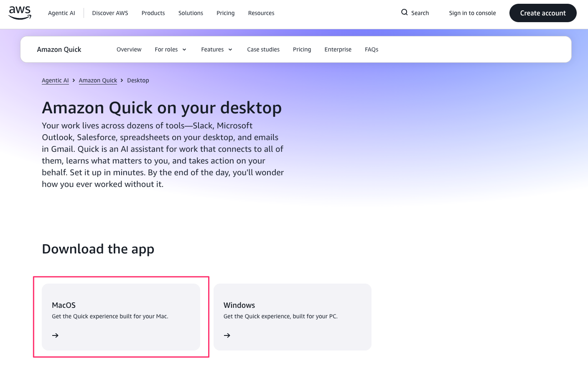Click the AWS logo
588x366 pixels.
(x=20, y=13)
